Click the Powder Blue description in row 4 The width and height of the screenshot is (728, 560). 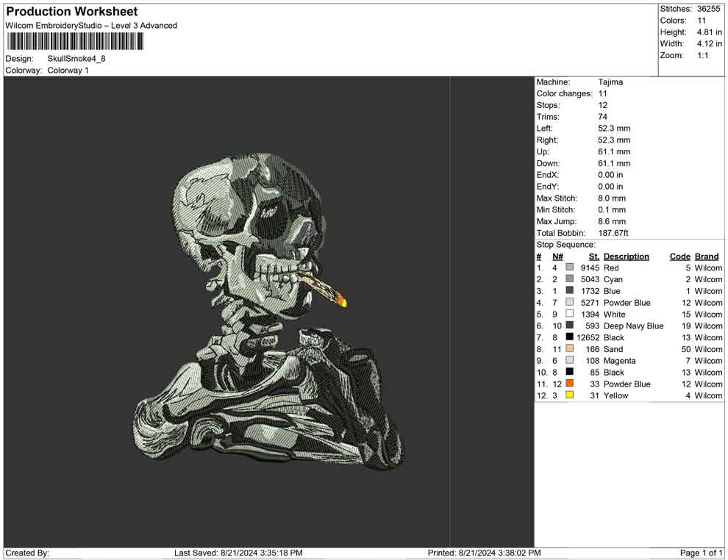[627, 303]
